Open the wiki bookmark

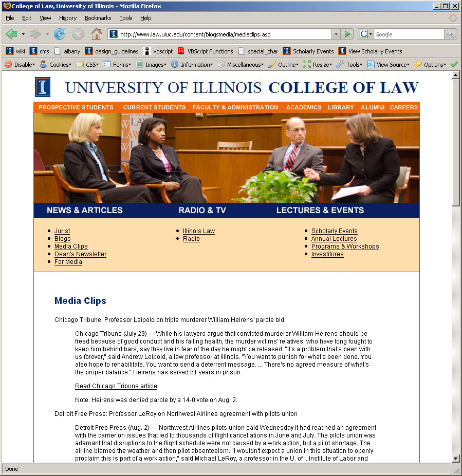(15, 51)
